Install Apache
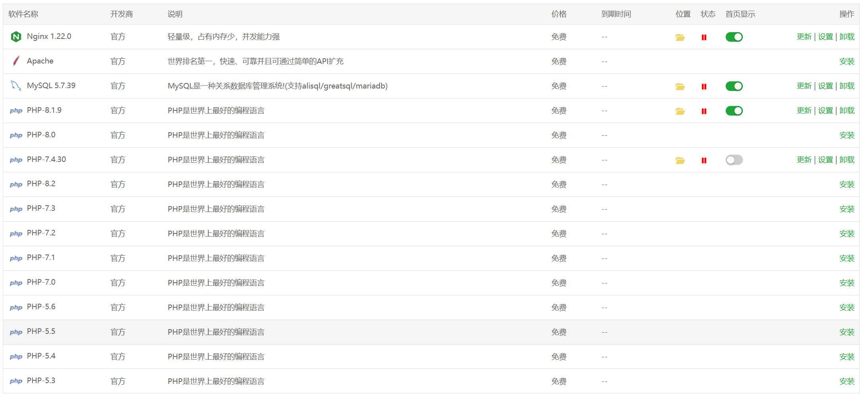The image size is (868, 397). [847, 62]
